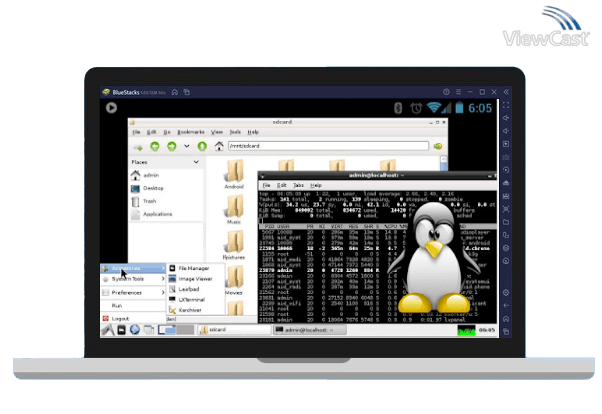Open the media folder icon in BlueStacks sidebar
Screen dimensions: 602x414
pyautogui.click(x=506, y=222)
